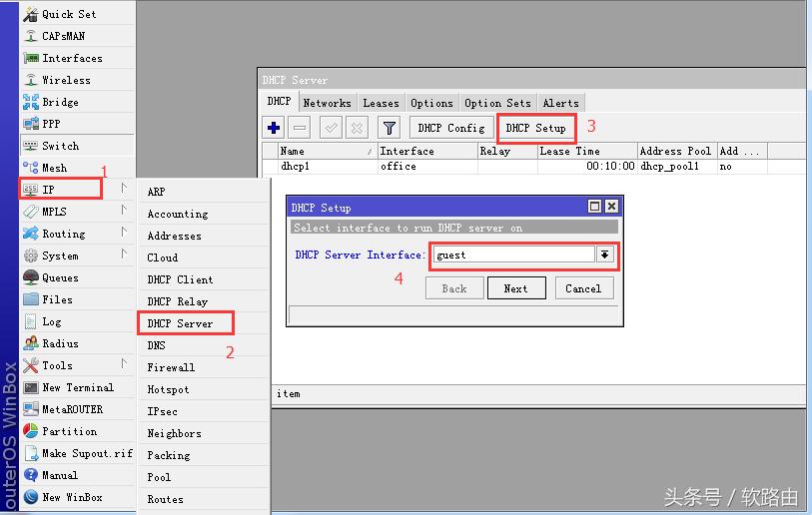Switch to the Options tab
The width and height of the screenshot is (812, 515).
coord(431,103)
